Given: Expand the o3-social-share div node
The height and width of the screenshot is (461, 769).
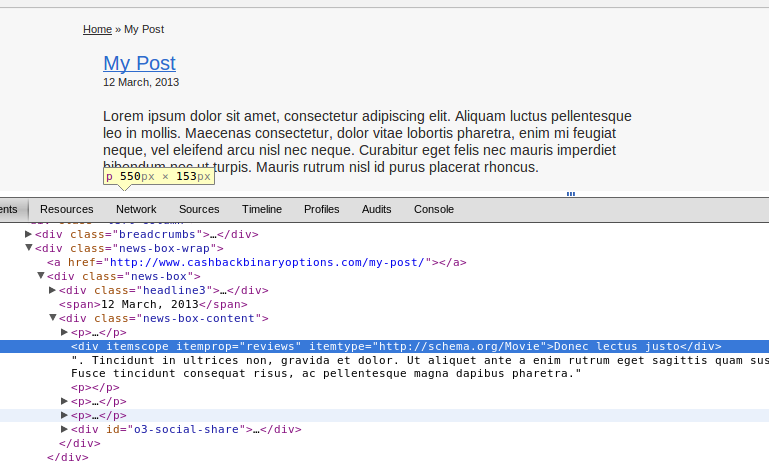Looking at the screenshot, I should pyautogui.click(x=64, y=429).
